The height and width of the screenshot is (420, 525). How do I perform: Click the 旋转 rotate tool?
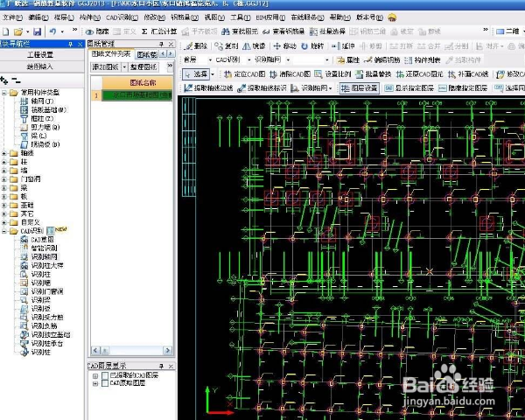pyautogui.click(x=312, y=45)
